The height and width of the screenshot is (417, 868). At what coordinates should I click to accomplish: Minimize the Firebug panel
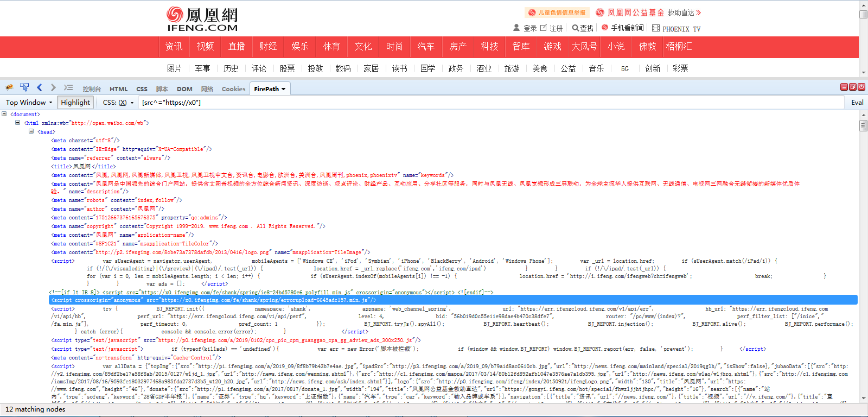click(844, 87)
